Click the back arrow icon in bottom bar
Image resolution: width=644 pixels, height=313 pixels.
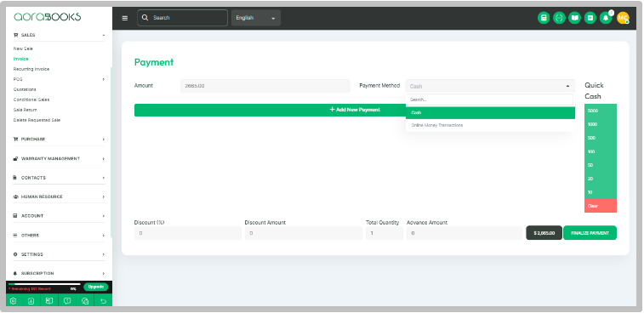pos(104,301)
